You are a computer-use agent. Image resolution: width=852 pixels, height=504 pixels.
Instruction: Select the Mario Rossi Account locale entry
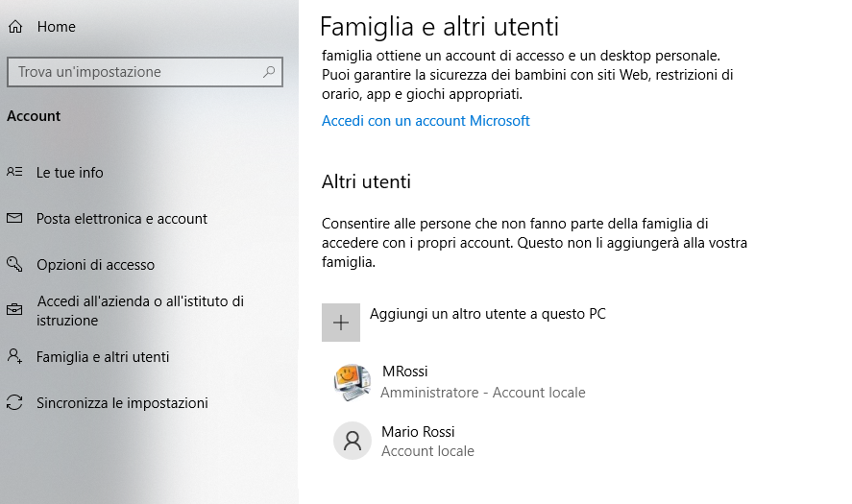click(x=460, y=441)
